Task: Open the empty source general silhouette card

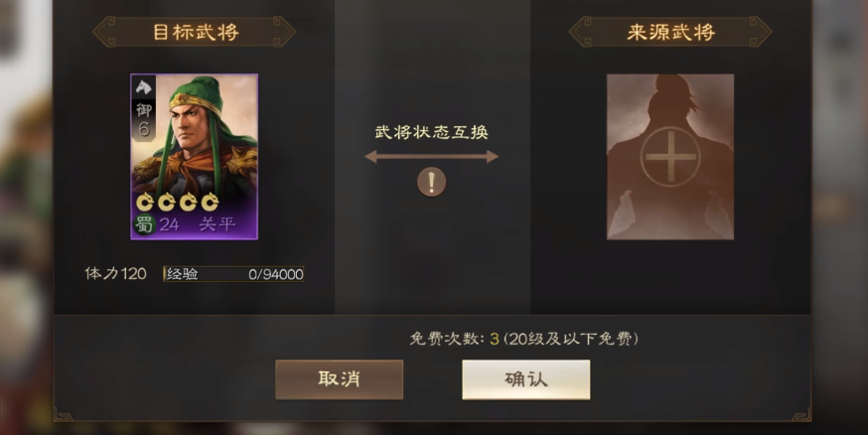Action: [x=670, y=157]
